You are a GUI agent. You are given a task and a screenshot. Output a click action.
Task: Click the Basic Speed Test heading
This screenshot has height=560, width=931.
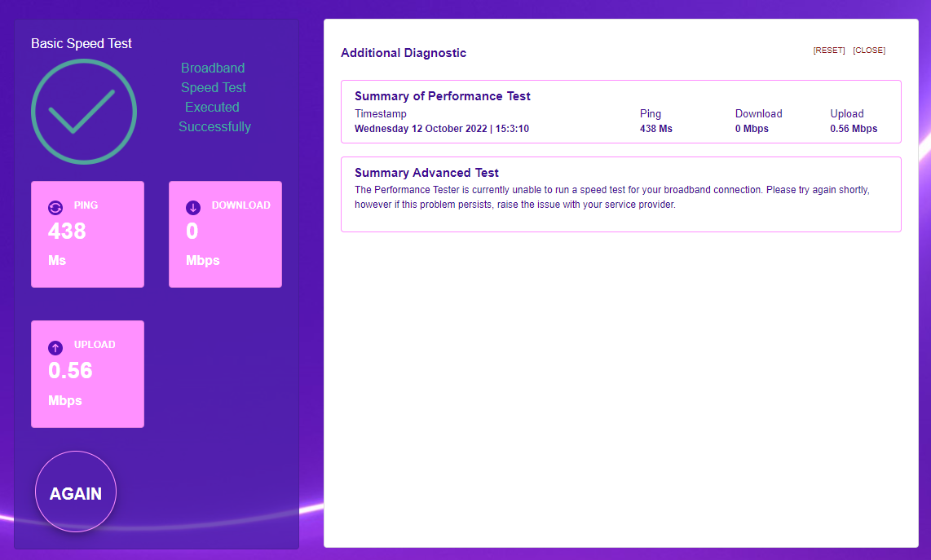(81, 43)
